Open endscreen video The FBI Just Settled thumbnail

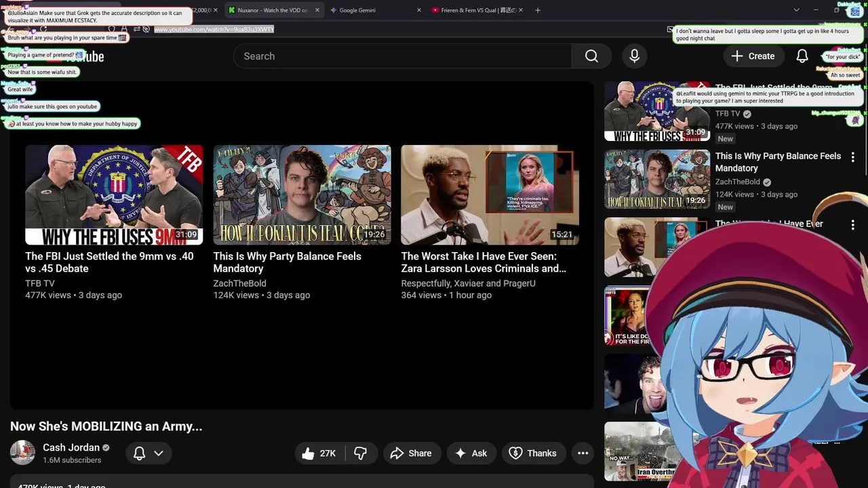pyautogui.click(x=114, y=195)
